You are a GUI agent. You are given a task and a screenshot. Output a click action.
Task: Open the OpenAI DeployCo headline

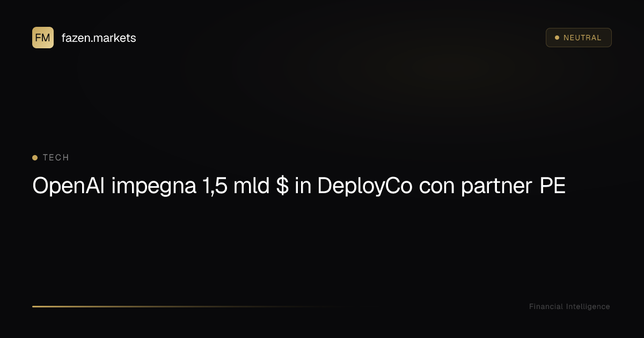tap(299, 186)
